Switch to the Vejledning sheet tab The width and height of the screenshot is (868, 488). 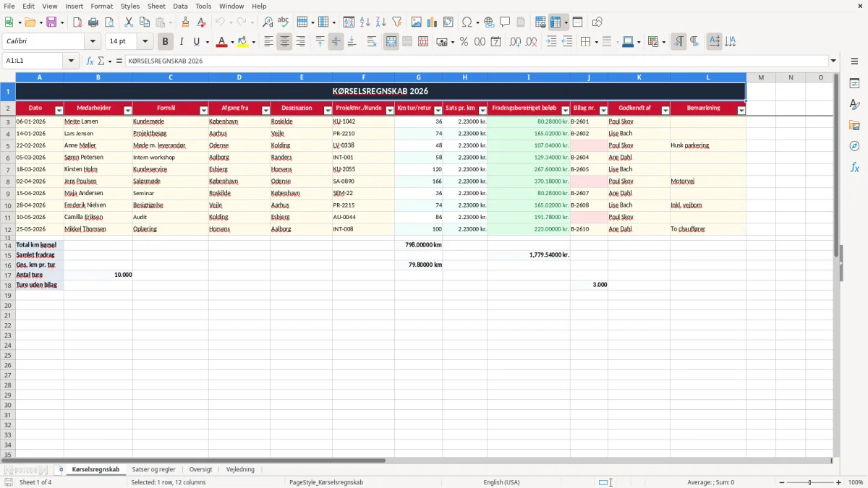pos(240,470)
